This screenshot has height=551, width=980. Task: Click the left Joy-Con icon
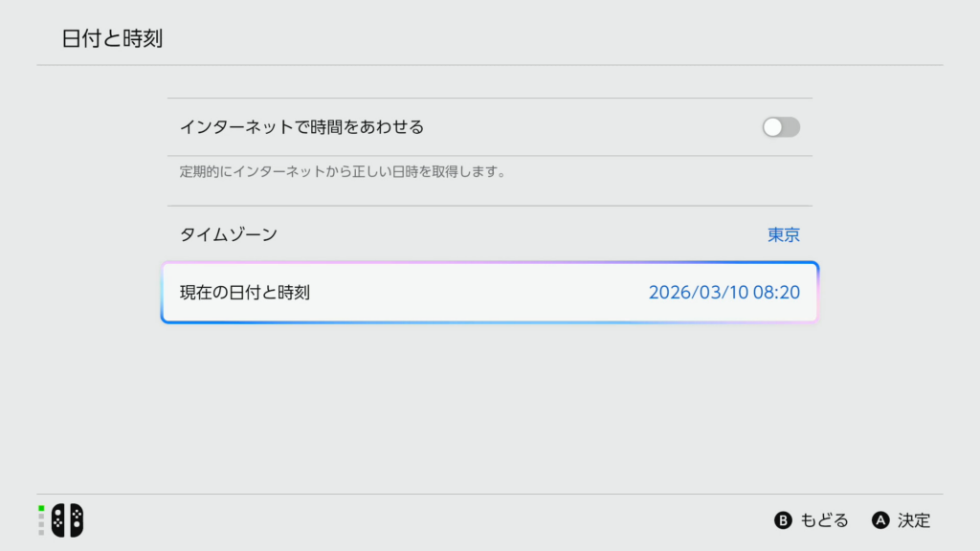click(x=58, y=519)
